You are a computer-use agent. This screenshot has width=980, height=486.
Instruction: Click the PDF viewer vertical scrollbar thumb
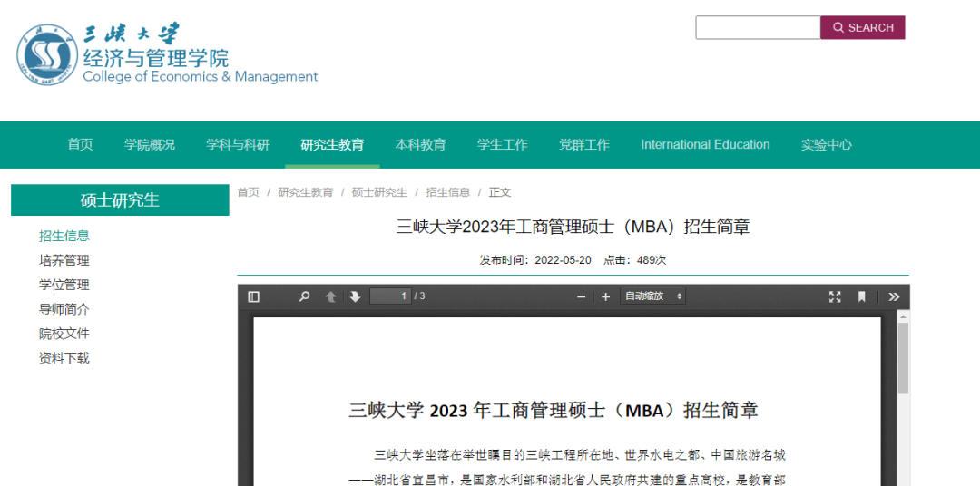[903, 358]
